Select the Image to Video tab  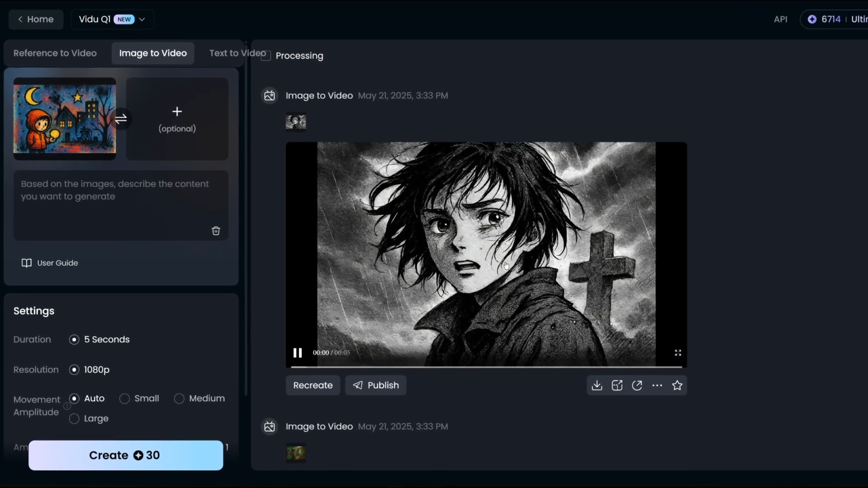153,53
